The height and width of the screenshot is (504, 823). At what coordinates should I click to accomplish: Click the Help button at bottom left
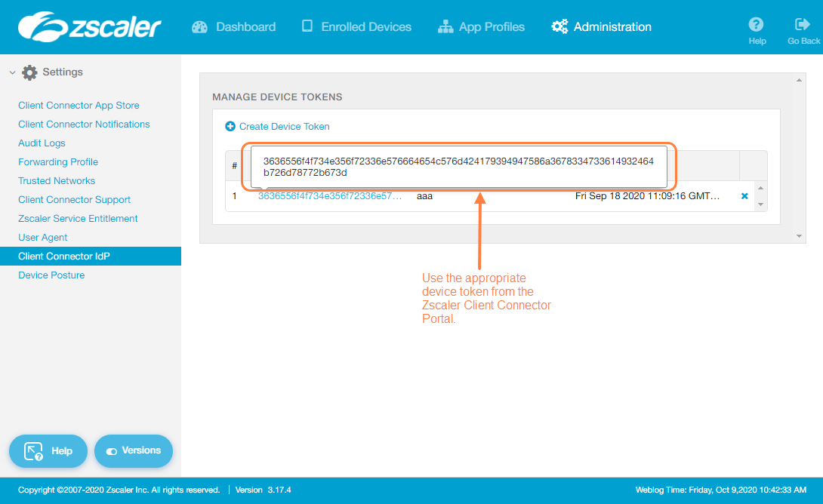[x=48, y=450]
